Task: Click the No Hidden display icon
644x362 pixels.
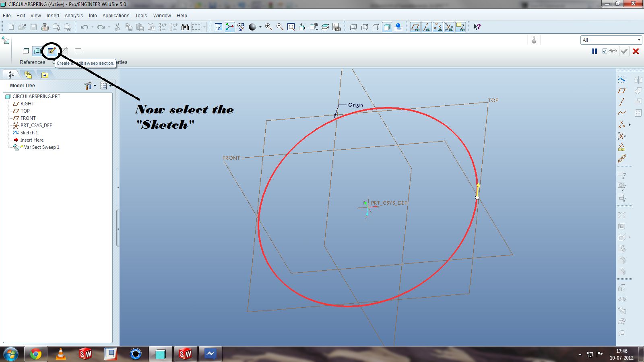Action: click(x=376, y=27)
